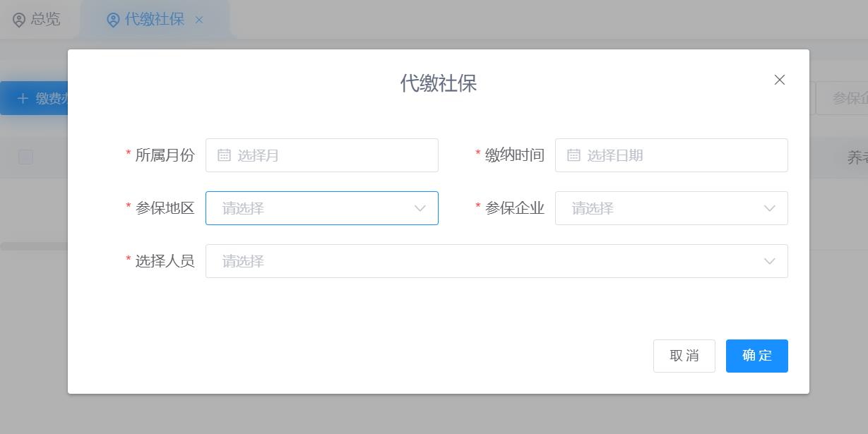This screenshot has height=434, width=868.
Task: Cancel the dialog via 取消 button
Action: point(683,356)
